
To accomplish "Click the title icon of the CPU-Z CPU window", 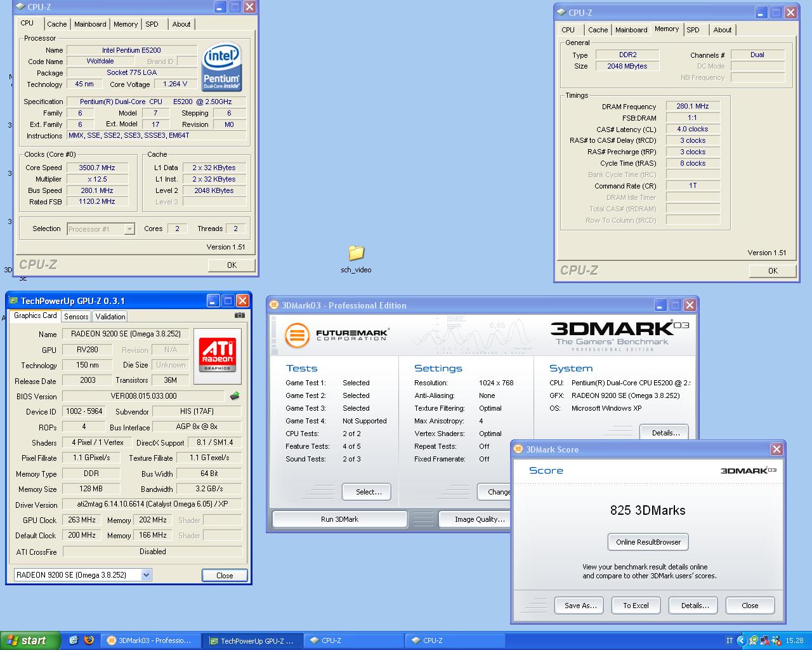I will pos(20,7).
